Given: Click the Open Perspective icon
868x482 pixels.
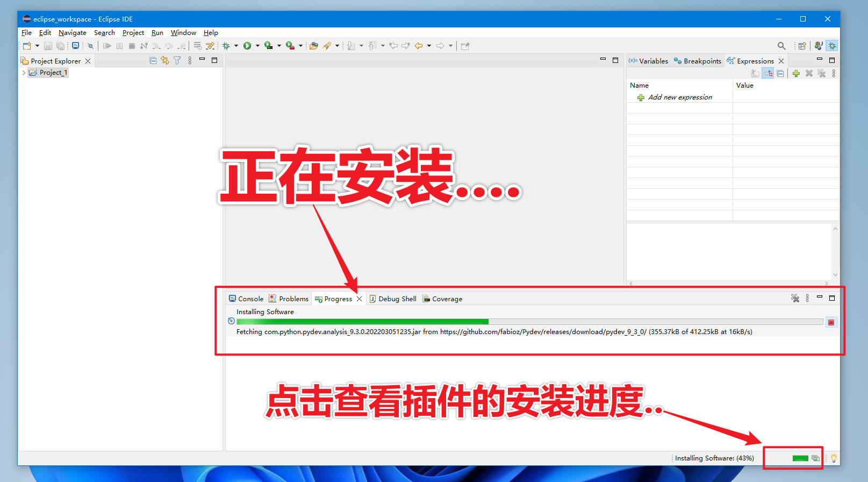Looking at the screenshot, I should click(x=802, y=46).
